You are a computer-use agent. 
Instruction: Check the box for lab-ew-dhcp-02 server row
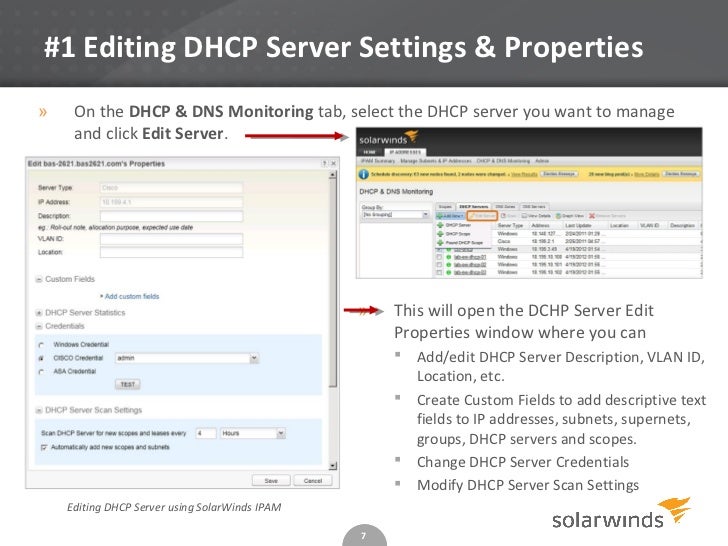439,265
